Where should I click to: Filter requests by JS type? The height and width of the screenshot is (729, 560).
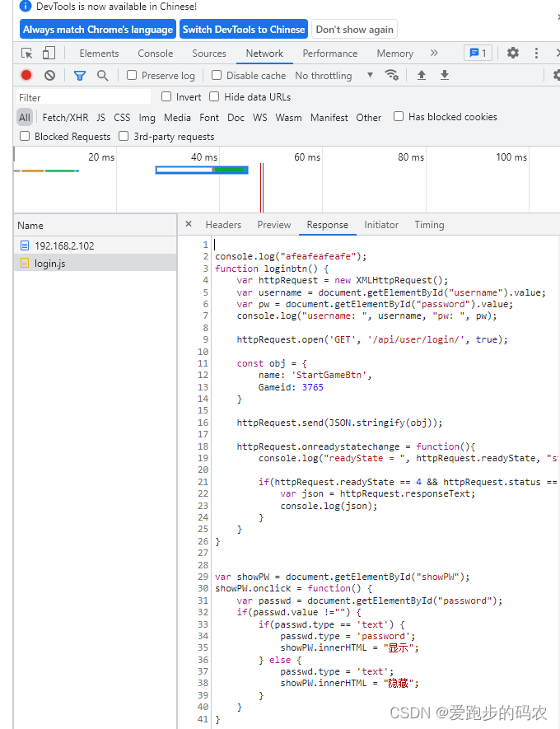pos(100,118)
